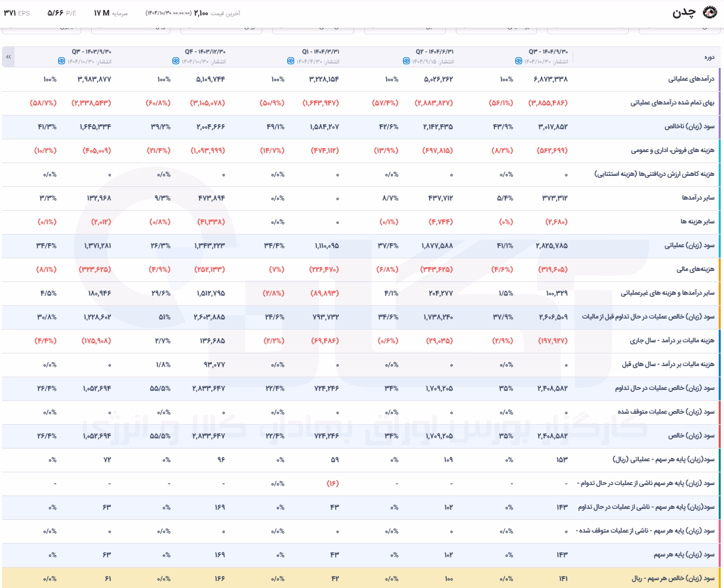Click the Q4 - 1403/12/30 column header

[205, 52]
